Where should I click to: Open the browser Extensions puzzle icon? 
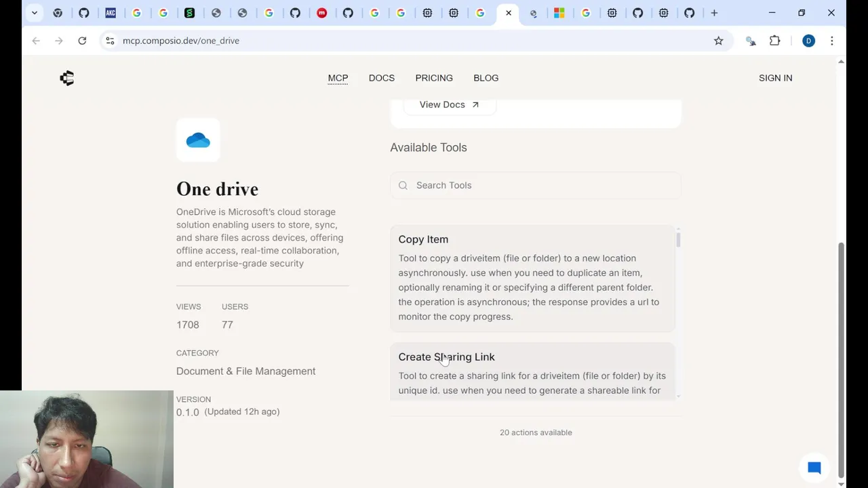[774, 41]
